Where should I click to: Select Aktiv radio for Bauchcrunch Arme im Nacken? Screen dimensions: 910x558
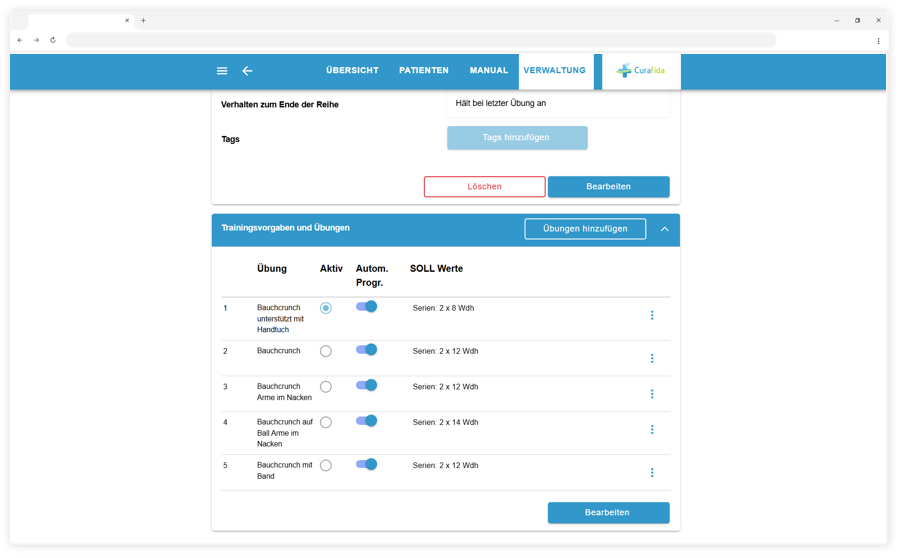[326, 387]
